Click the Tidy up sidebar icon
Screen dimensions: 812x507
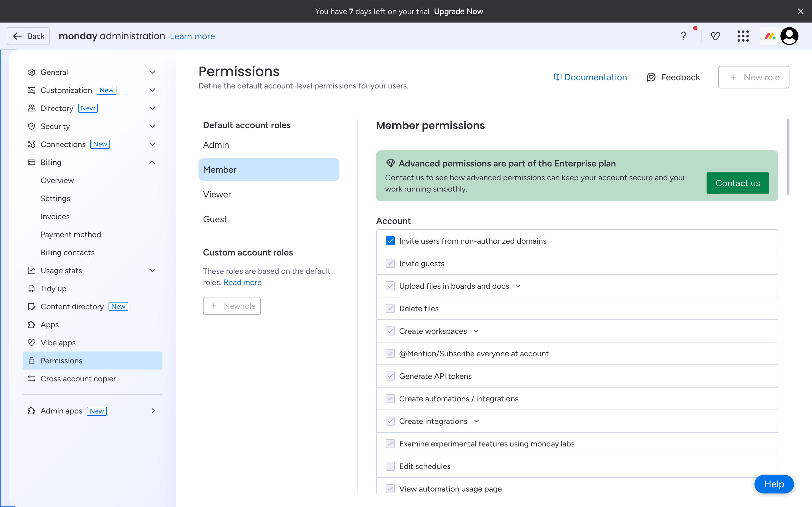[x=32, y=288]
